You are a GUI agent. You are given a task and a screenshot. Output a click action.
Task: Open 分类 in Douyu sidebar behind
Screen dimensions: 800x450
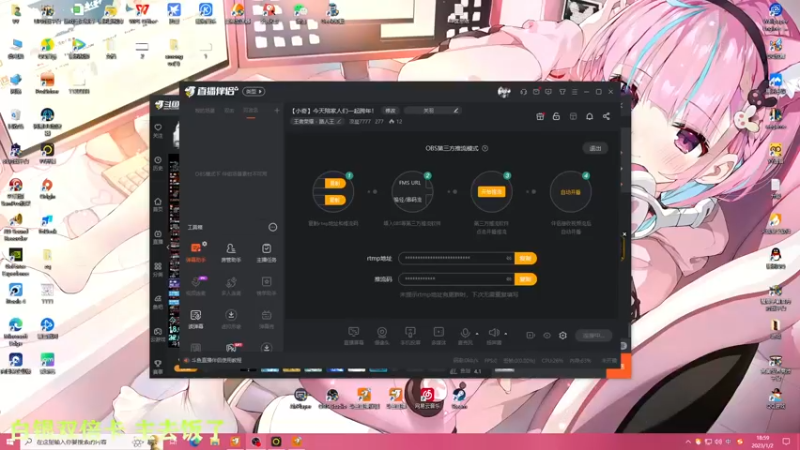[158, 270]
